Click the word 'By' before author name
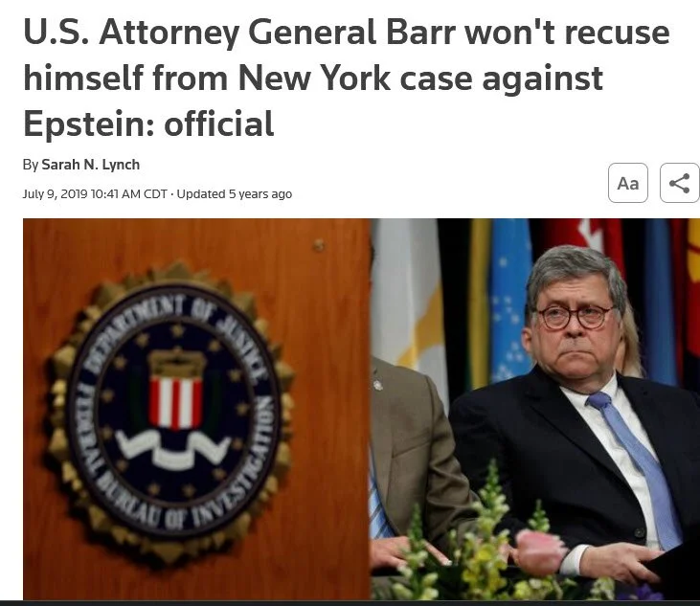The image size is (700, 606). 31,165
